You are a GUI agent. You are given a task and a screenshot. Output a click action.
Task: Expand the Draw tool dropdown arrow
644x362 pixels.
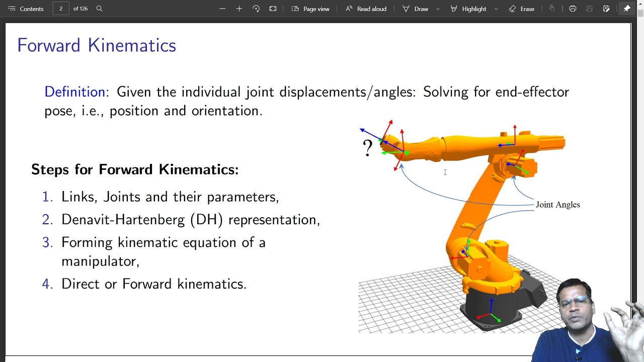[x=438, y=9]
